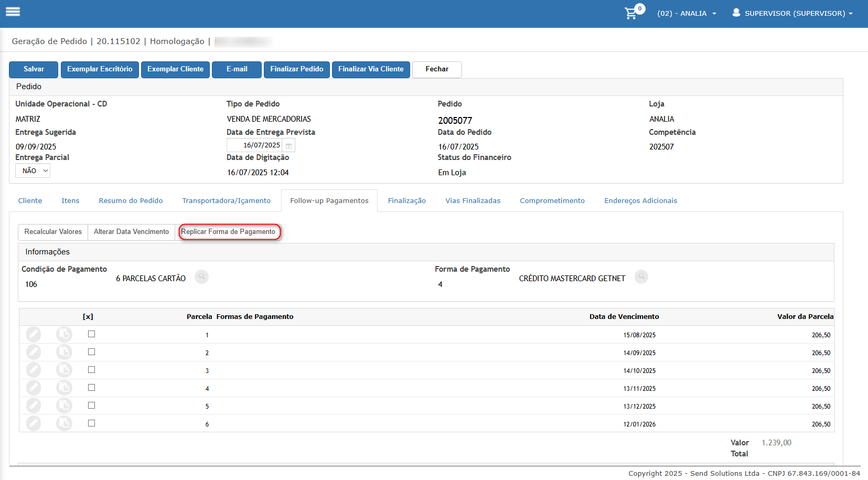Click the copy icon for parcela 5
Screen dimensions: 868x480
coord(64,406)
